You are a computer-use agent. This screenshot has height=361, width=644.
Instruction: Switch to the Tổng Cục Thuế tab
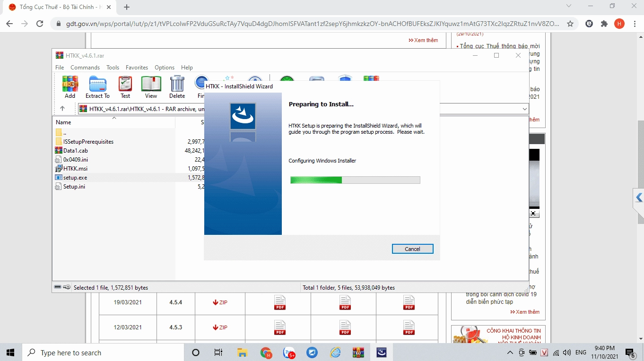[x=61, y=7]
